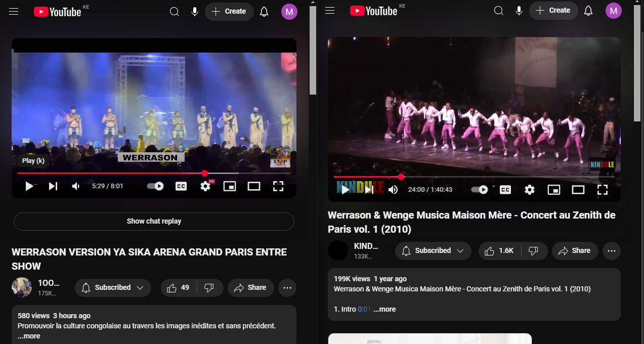Open search in the right window

click(499, 10)
